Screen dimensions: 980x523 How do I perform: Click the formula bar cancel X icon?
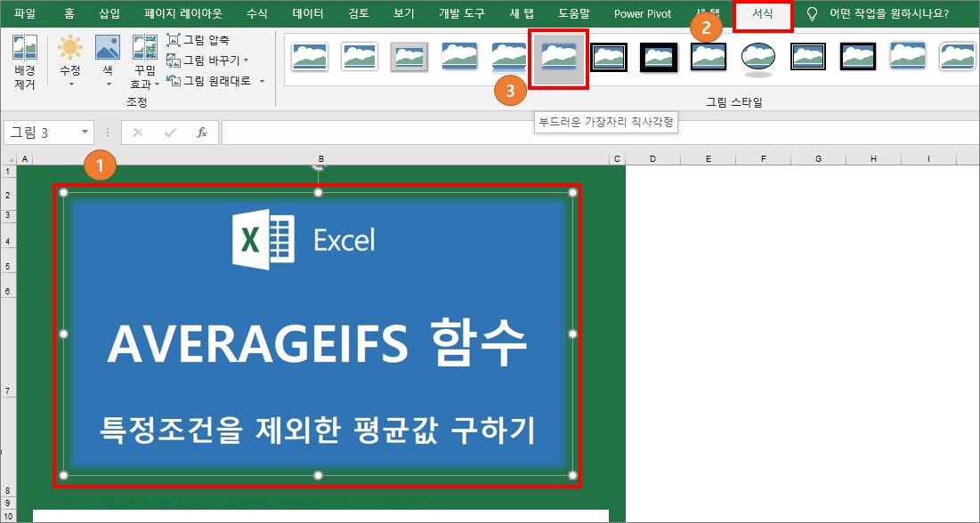138,133
